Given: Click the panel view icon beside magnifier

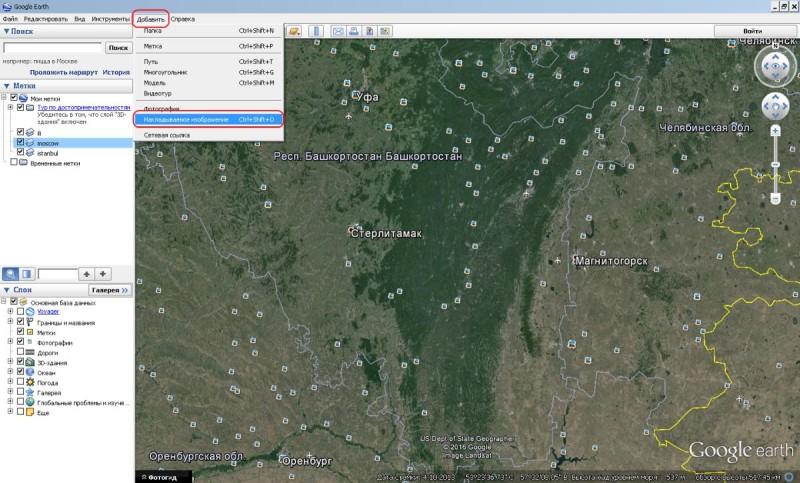Looking at the screenshot, I should pos(27,274).
